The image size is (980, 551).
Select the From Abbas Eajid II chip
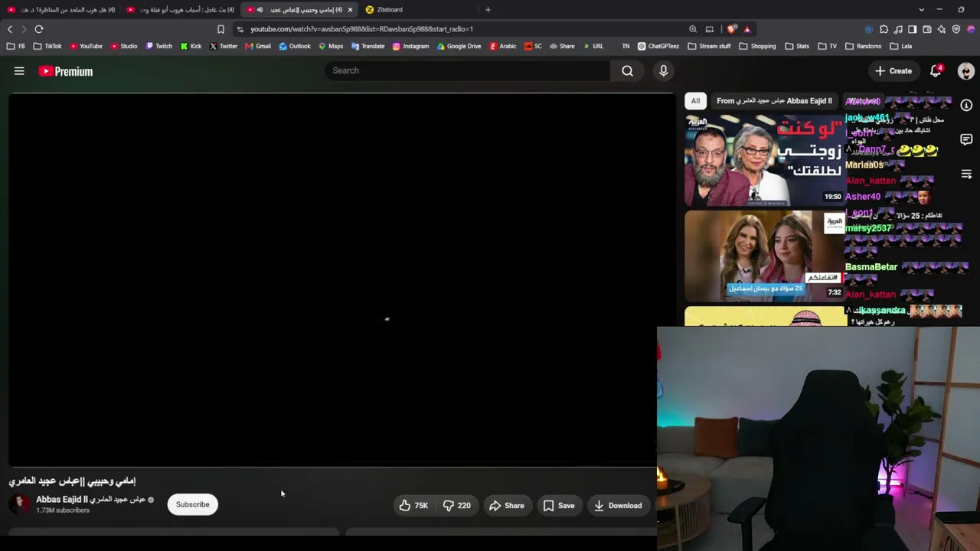774,101
